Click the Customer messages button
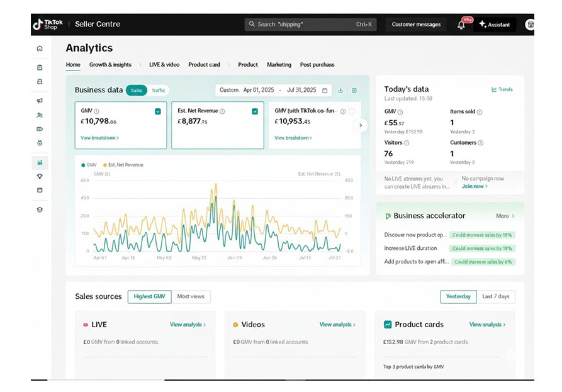562x392 pixels. click(x=416, y=25)
